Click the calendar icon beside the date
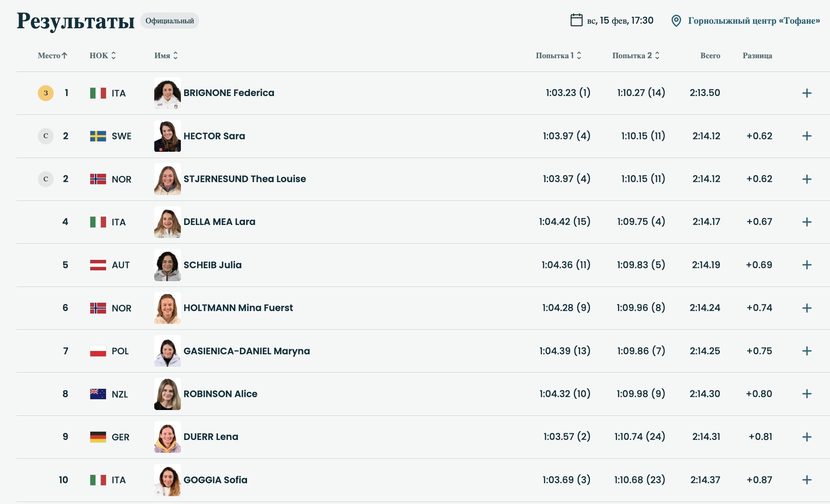830x504 pixels. (576, 20)
